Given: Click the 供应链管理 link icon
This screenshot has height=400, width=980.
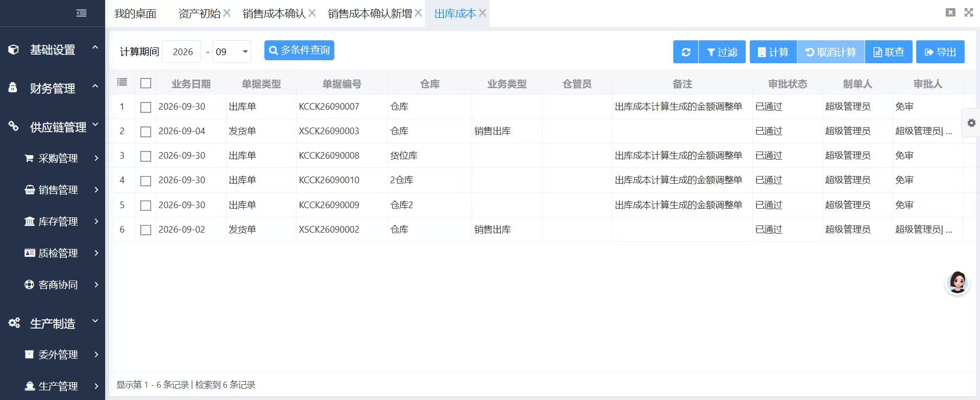Looking at the screenshot, I should click(13, 126).
